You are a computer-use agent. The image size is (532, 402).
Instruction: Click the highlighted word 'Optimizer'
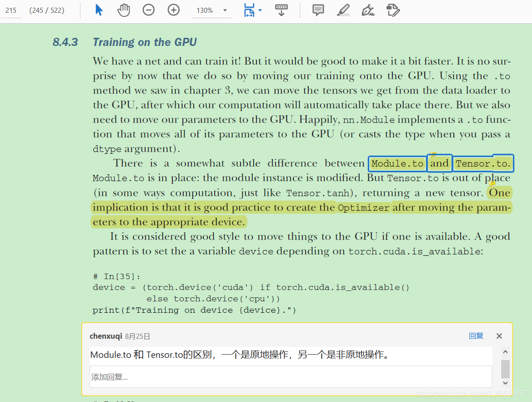point(363,208)
